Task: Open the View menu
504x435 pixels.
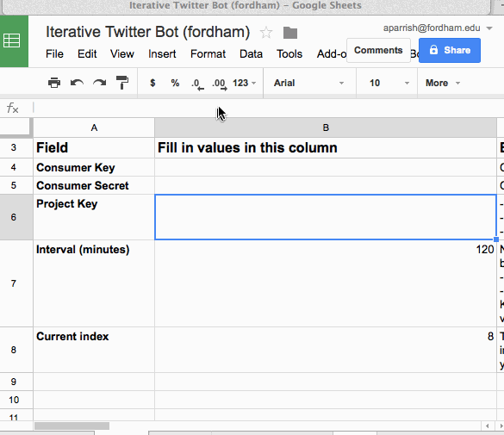Action: pyautogui.click(x=122, y=53)
